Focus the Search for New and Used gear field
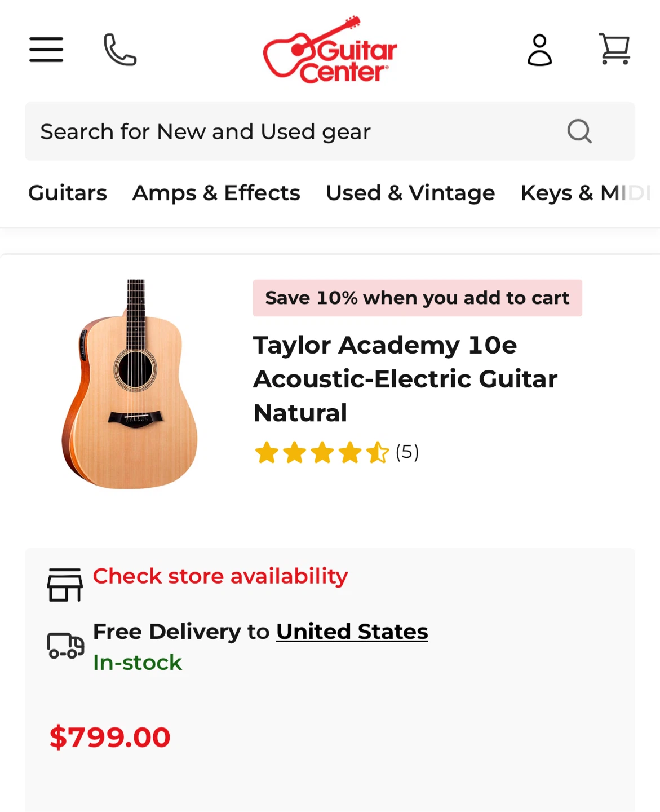Screen dimensions: 660x812 coord(293,131)
